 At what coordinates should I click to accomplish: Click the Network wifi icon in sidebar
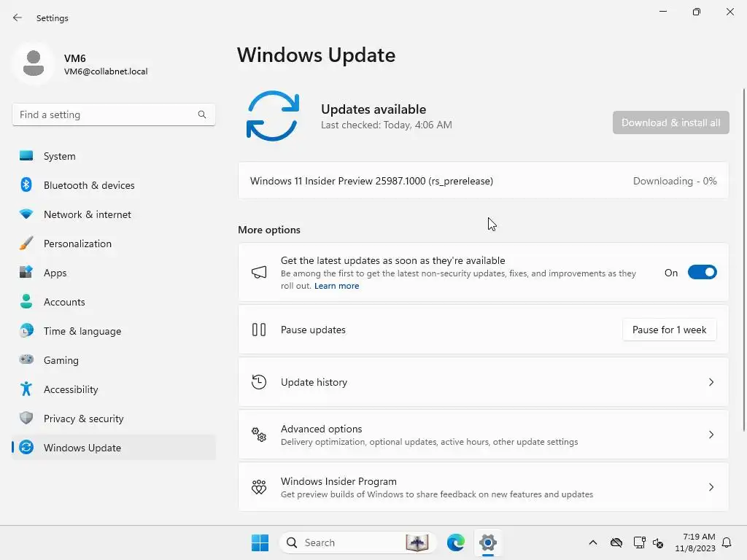[x=26, y=214]
